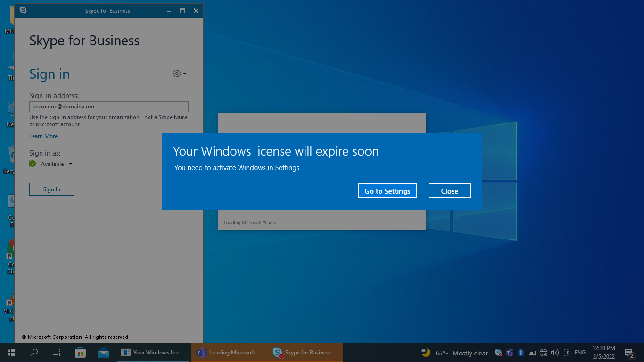
Task: Close the Windows license expiry dialog
Action: [x=450, y=191]
